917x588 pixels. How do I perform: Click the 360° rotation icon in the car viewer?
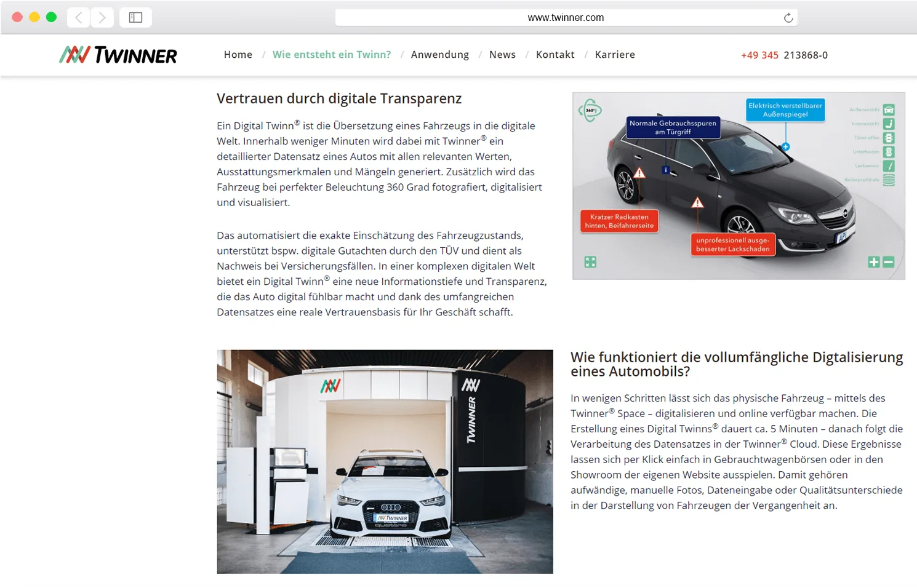[x=590, y=111]
